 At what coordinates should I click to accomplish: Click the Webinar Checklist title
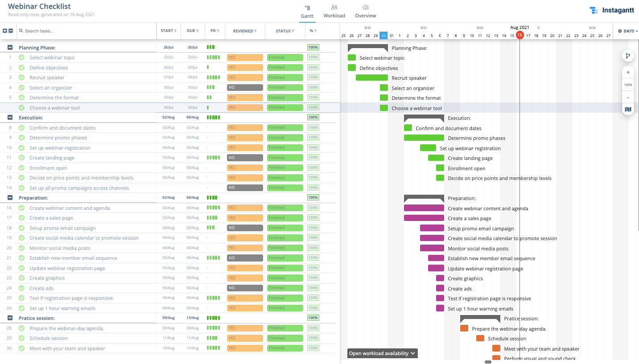(39, 6)
